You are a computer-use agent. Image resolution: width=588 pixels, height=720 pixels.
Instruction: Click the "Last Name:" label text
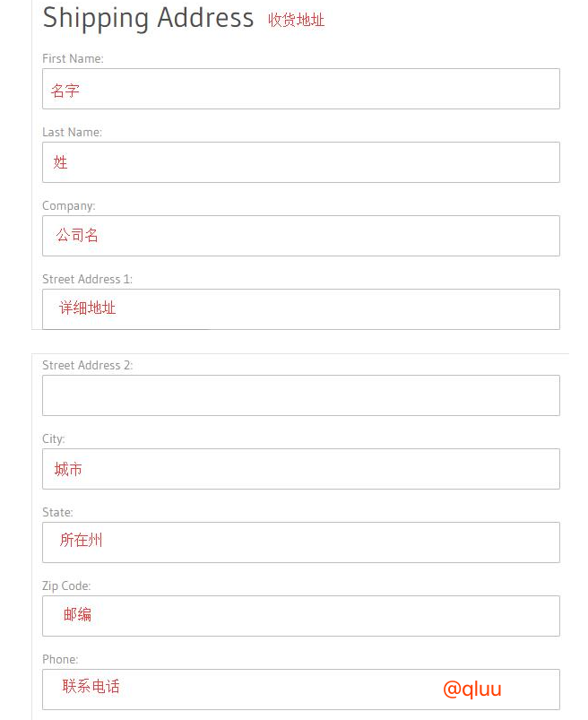coord(72,132)
